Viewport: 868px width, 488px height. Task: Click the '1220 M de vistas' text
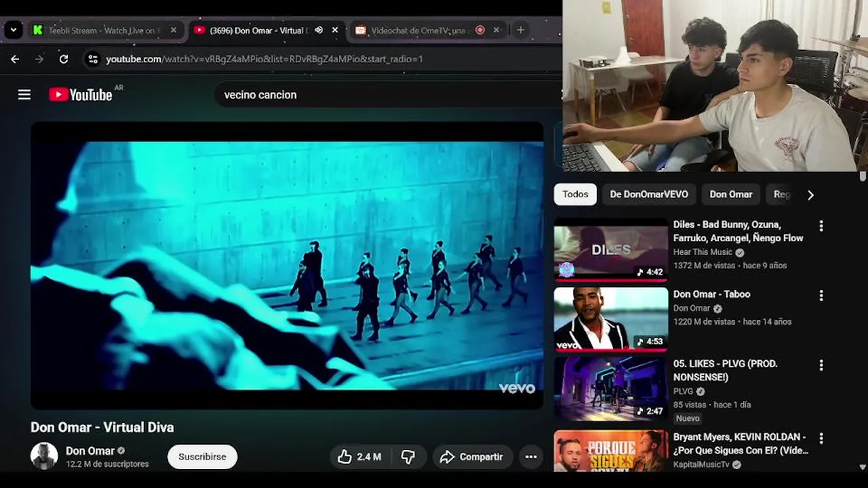point(704,322)
